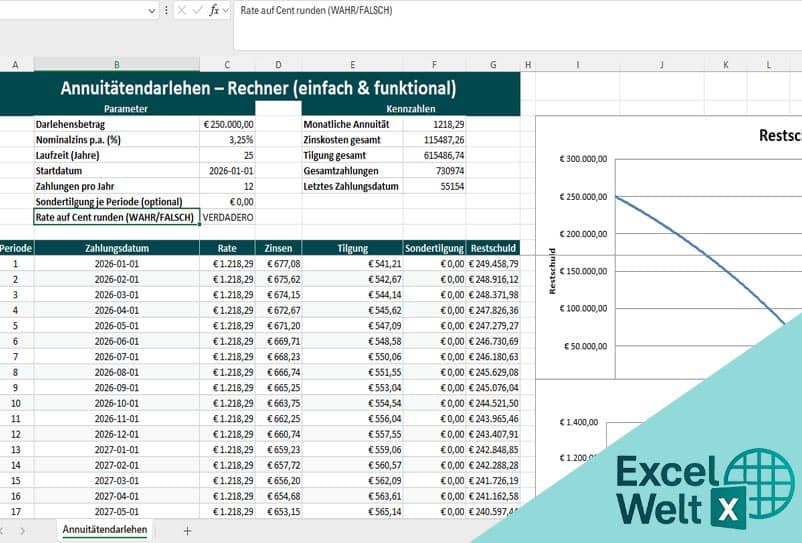Click Tilgung value € 557,55
Viewport: 802px width, 543px height.
click(x=352, y=434)
